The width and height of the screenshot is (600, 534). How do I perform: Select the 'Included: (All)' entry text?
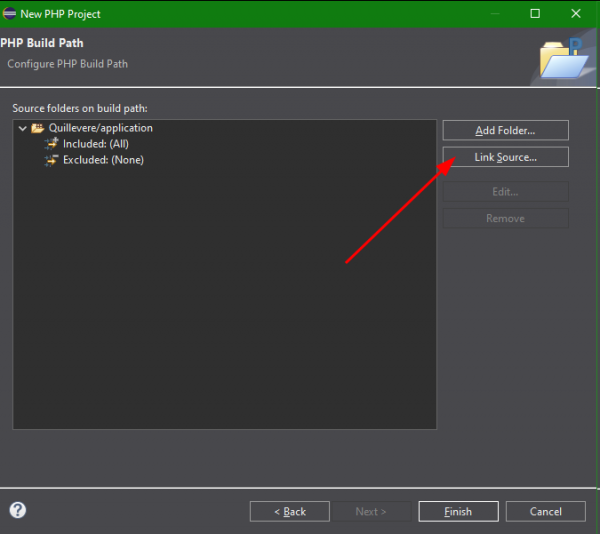(x=96, y=144)
